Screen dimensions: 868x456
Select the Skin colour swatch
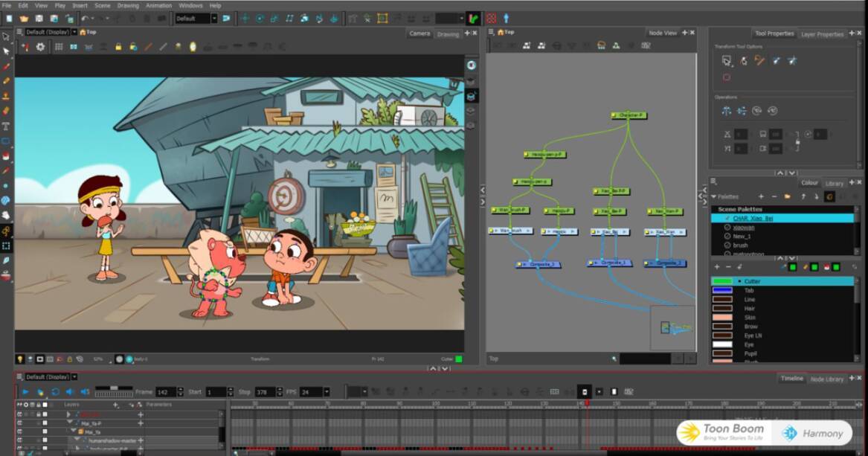[x=722, y=318]
